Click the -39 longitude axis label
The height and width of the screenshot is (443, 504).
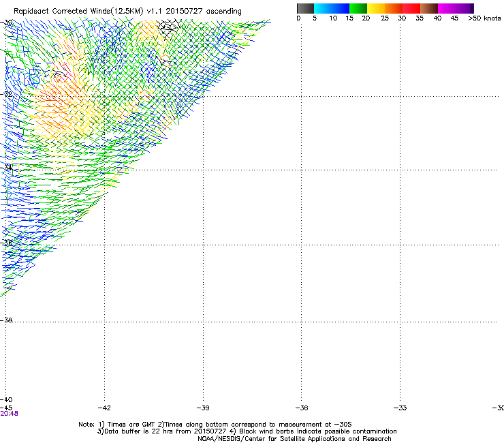(203, 408)
